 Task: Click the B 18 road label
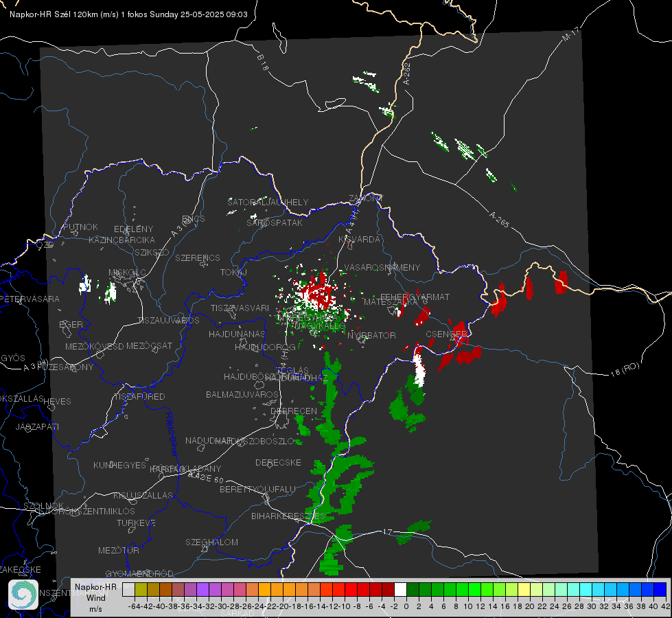click(x=263, y=62)
